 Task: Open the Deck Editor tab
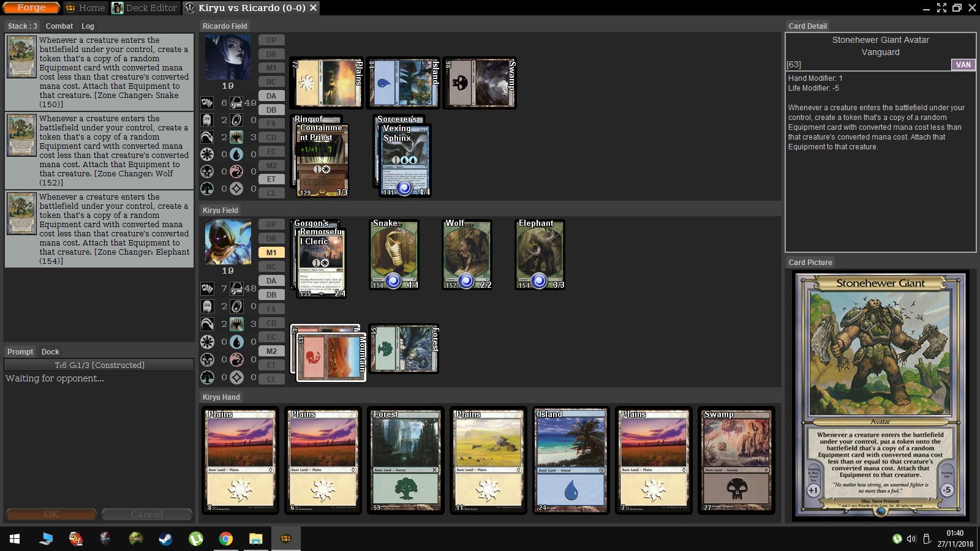click(145, 8)
